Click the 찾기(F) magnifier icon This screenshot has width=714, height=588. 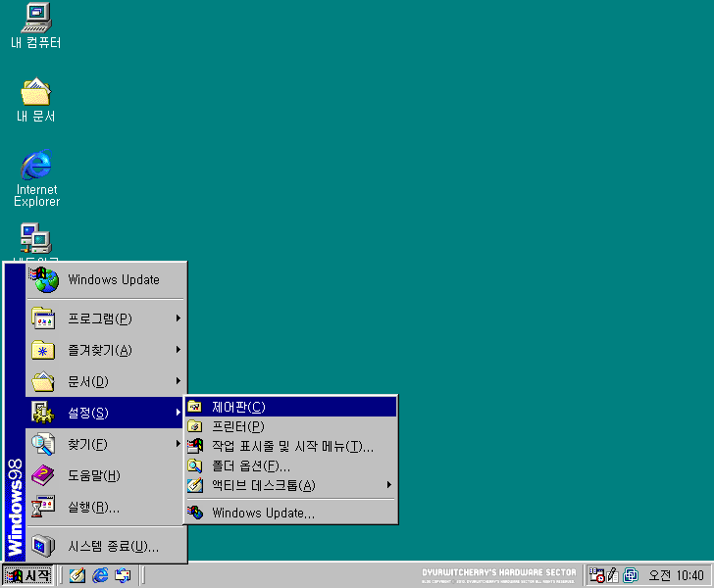point(43,444)
